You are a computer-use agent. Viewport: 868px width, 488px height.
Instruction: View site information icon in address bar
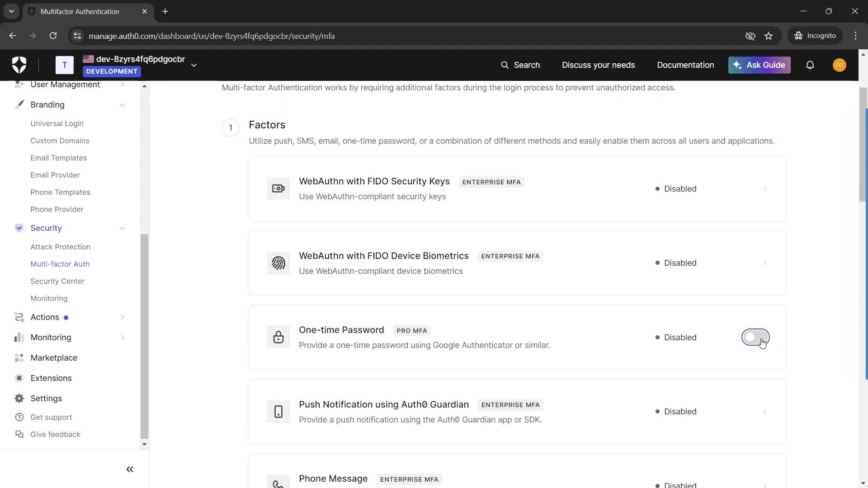77,36
